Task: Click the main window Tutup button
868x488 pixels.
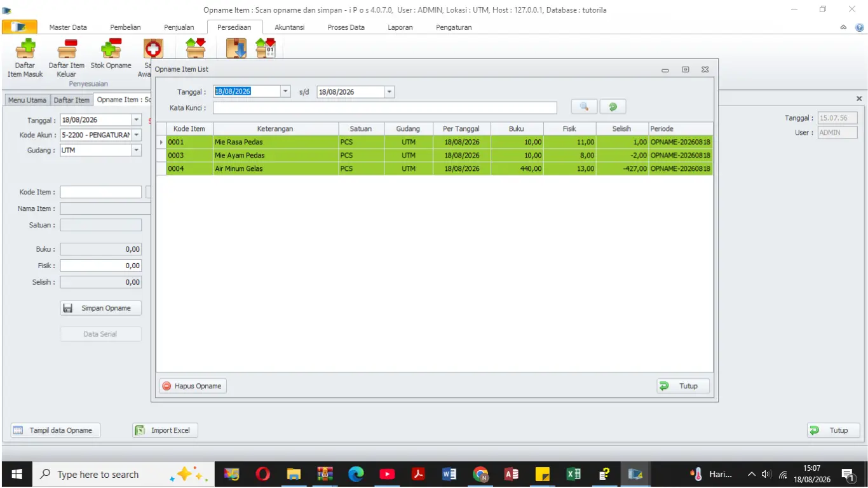Action: tap(833, 430)
